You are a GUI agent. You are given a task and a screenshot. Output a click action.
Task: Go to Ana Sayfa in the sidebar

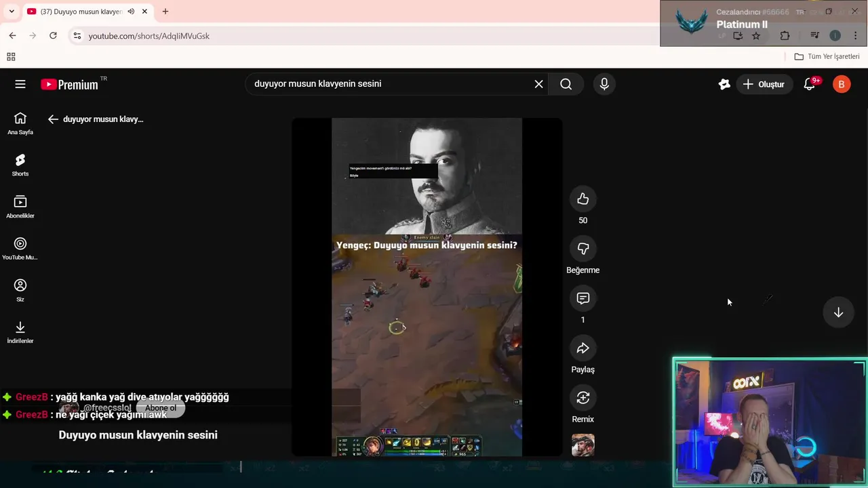[x=20, y=123]
